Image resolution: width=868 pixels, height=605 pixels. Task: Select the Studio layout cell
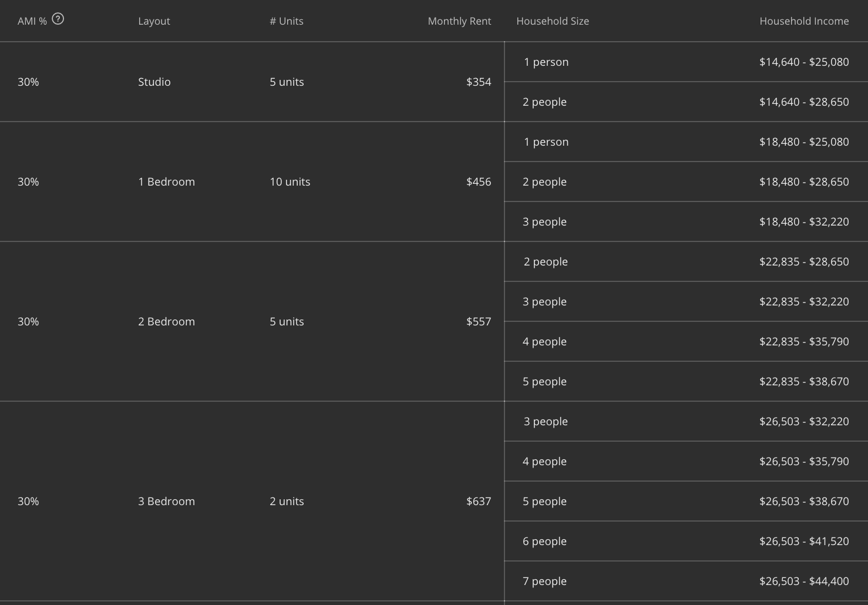coord(154,82)
